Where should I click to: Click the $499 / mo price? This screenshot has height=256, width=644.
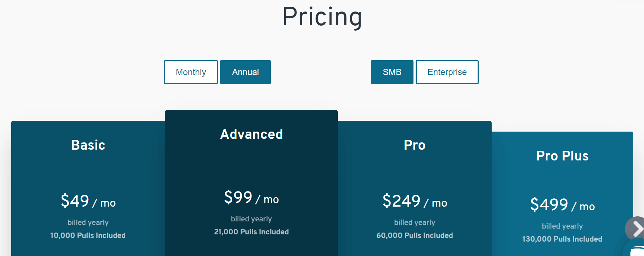[562, 205]
